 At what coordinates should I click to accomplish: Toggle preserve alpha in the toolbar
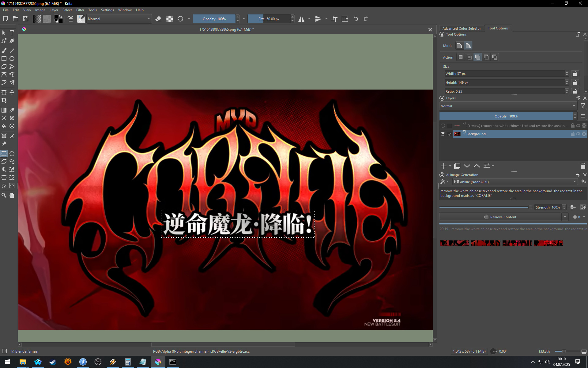click(169, 19)
